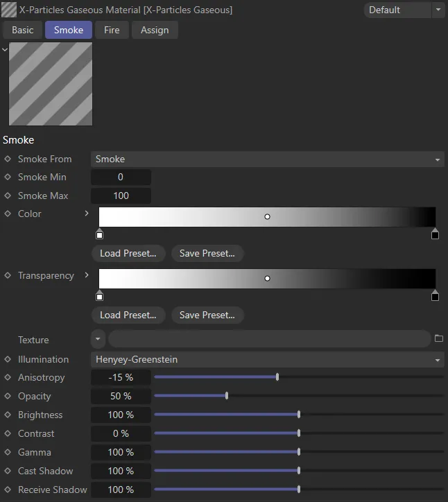448x502 pixels.
Task: Switch to the Basic tab
Action: 22,30
